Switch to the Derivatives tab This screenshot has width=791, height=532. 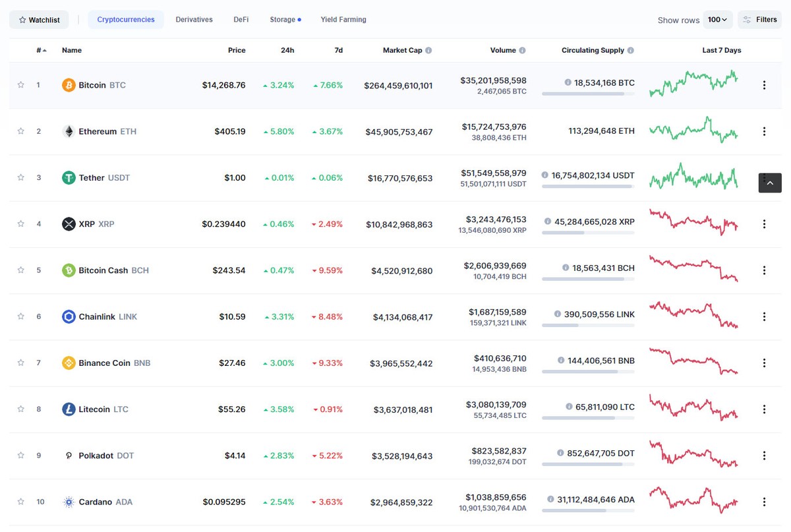point(194,19)
